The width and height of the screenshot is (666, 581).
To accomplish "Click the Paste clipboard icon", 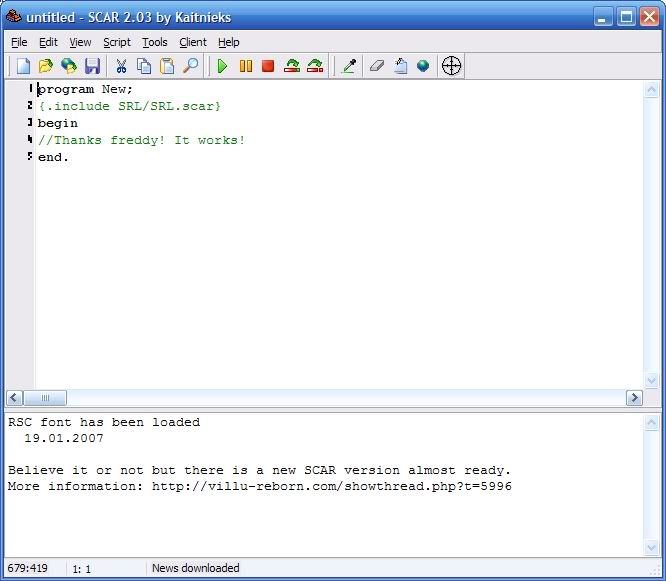I will click(167, 66).
